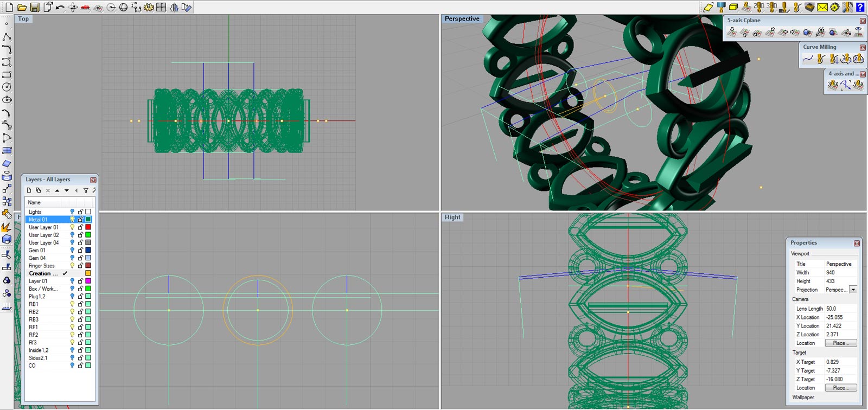
Task: Click the red color swatch of User Layer 01
Action: tap(88, 227)
